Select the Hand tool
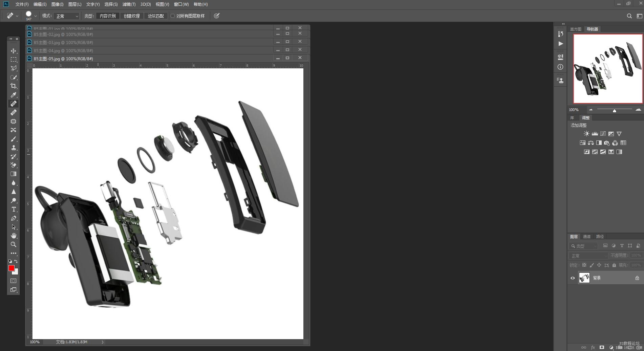This screenshot has height=351, width=644. point(14,236)
